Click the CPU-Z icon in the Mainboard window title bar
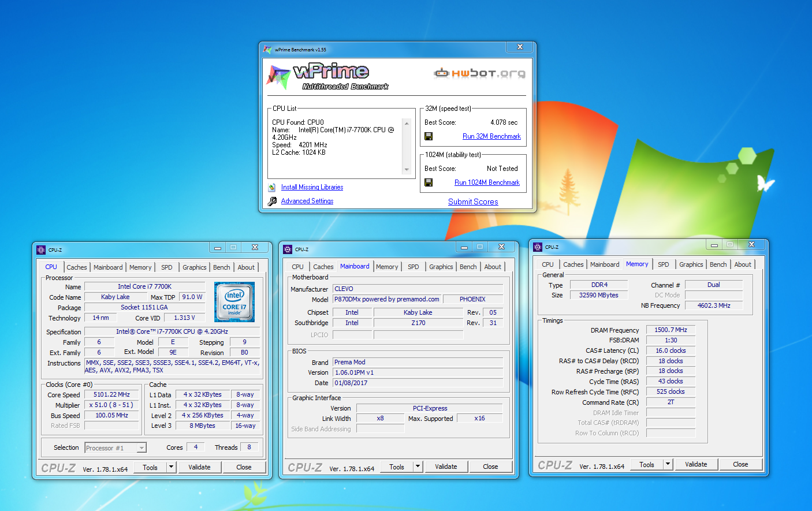This screenshot has width=812, height=511. [x=288, y=249]
